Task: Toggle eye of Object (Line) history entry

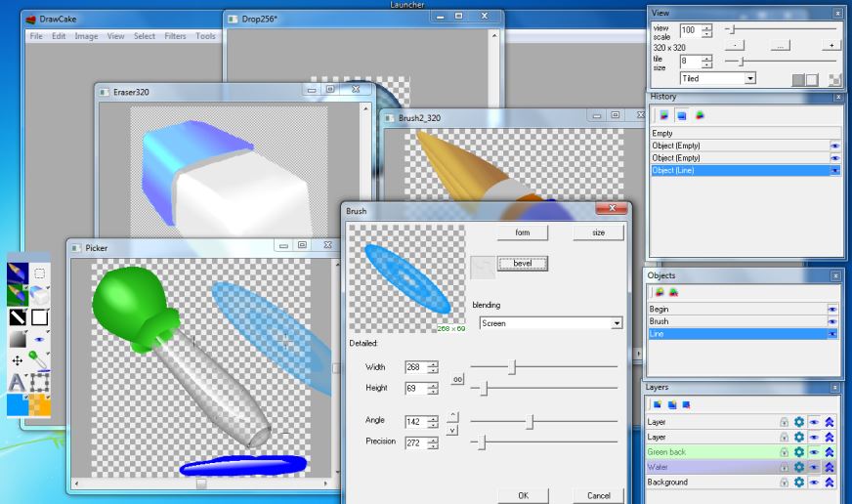Action: click(834, 170)
